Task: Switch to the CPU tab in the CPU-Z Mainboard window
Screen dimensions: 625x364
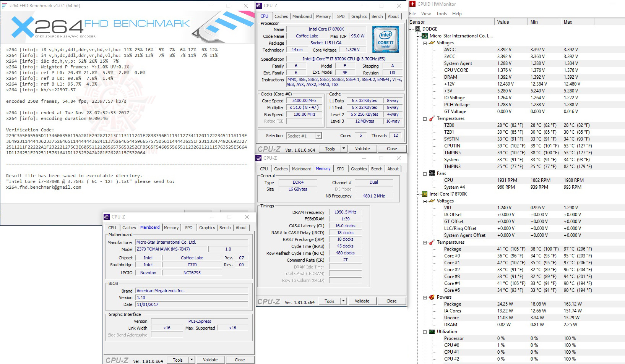Action: pos(112,228)
